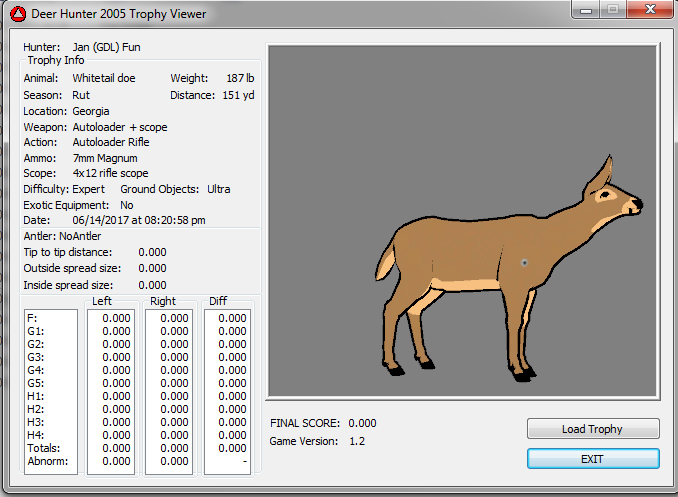Click the FINAL SCORE value

(x=362, y=423)
